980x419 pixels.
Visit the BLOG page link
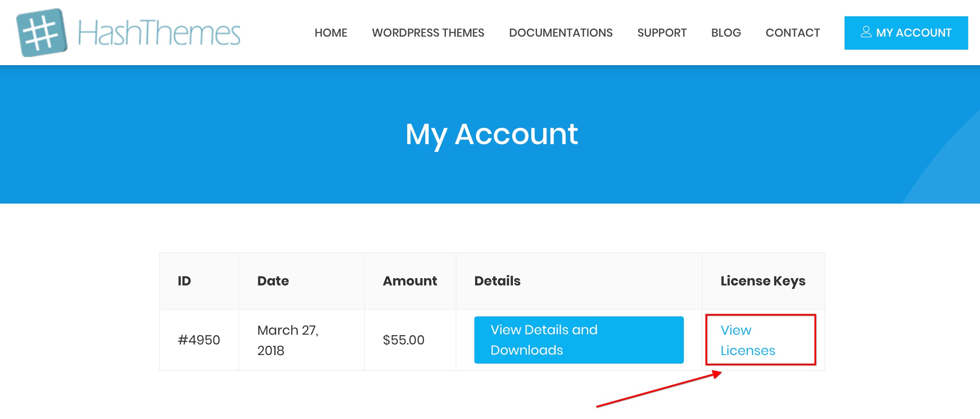pos(726,33)
